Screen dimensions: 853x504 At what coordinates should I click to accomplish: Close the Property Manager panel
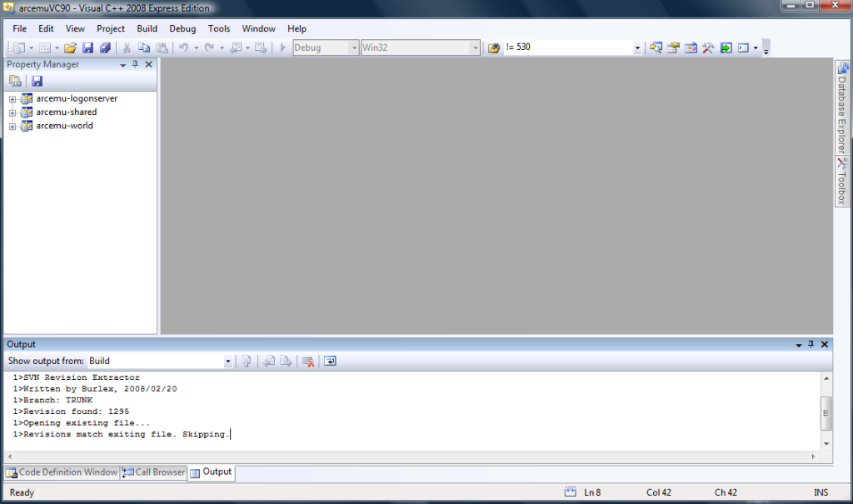[x=148, y=64]
